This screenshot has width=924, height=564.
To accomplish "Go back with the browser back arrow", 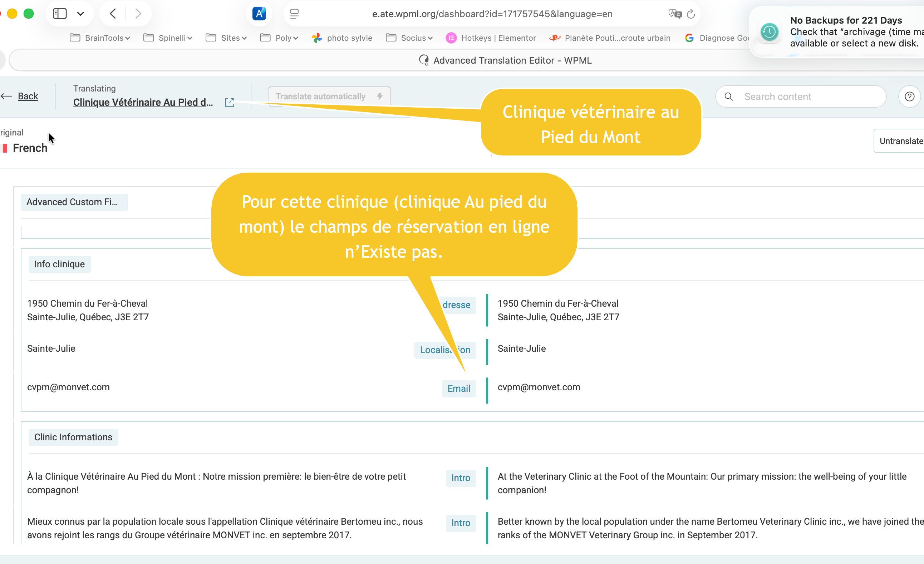I will pyautogui.click(x=113, y=14).
